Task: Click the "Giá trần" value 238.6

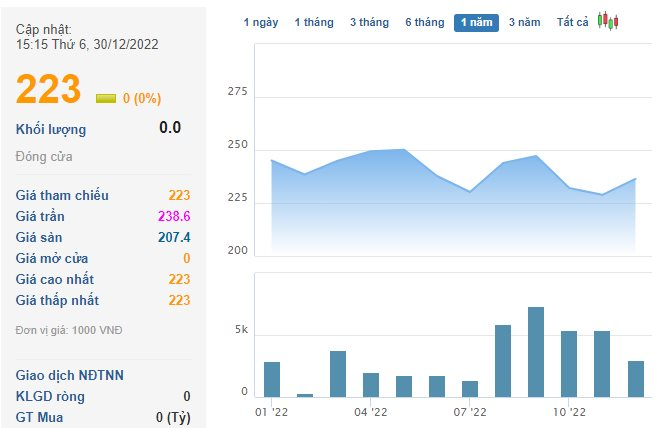Action: pos(172,216)
